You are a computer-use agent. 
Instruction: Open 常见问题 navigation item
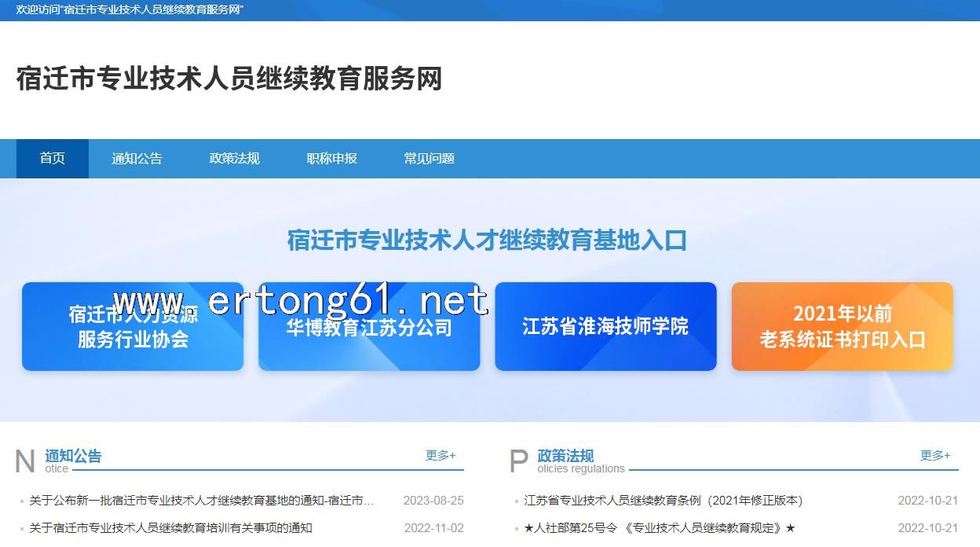[429, 159]
